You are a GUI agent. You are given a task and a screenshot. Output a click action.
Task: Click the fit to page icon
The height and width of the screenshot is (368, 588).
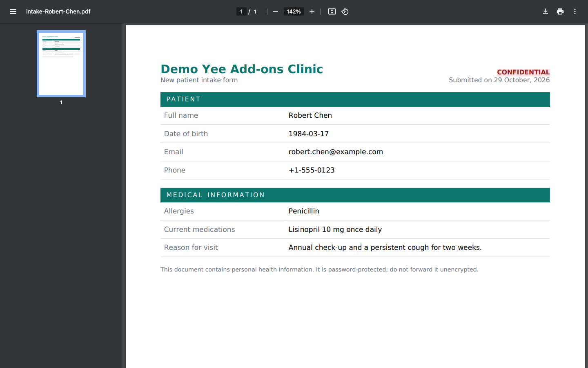coord(332,11)
